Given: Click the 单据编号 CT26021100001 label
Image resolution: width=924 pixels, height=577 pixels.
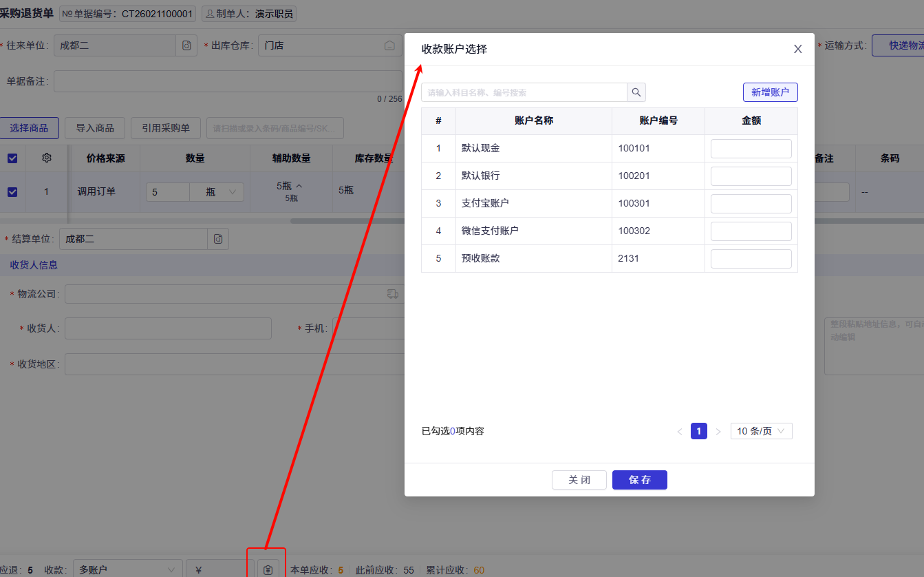Looking at the screenshot, I should tap(128, 13).
